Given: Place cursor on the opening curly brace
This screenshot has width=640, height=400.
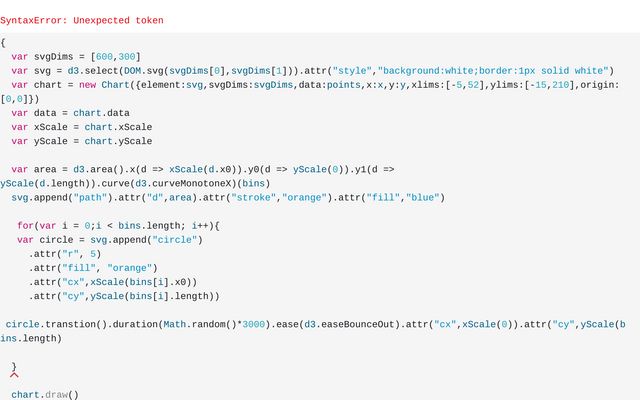Looking at the screenshot, I should (x=3, y=43).
